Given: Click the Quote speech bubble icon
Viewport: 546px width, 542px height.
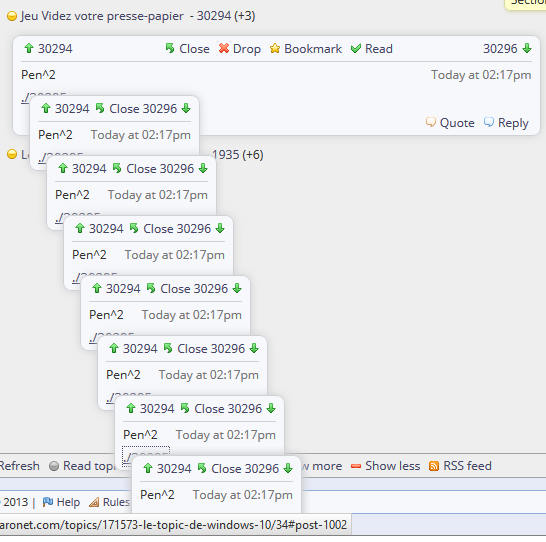Looking at the screenshot, I should tap(431, 122).
